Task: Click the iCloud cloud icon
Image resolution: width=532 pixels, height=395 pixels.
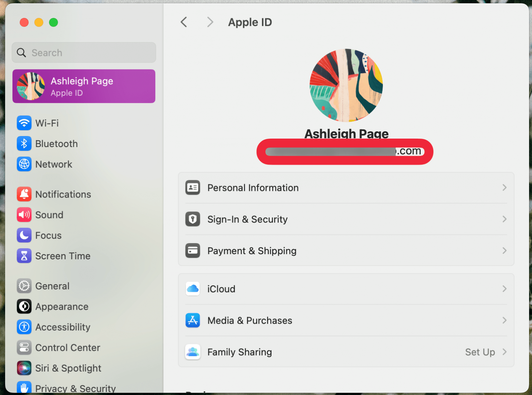Action: [193, 289]
